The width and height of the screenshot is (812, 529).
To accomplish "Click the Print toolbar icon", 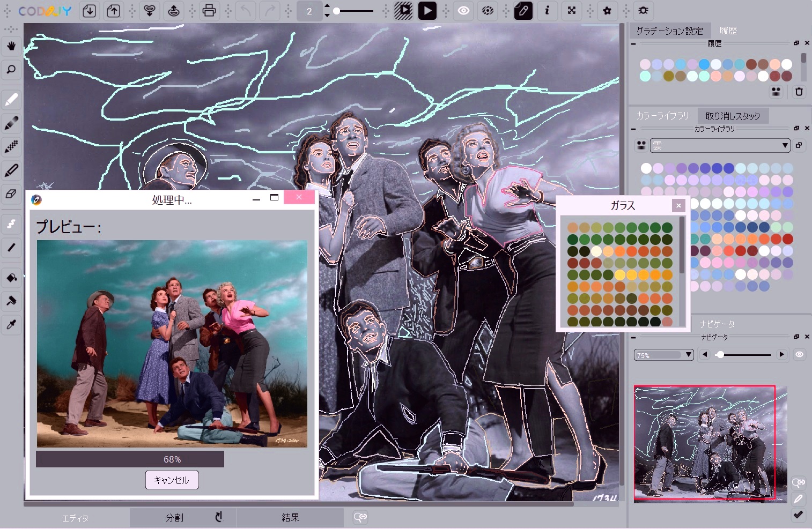I will click(x=210, y=11).
